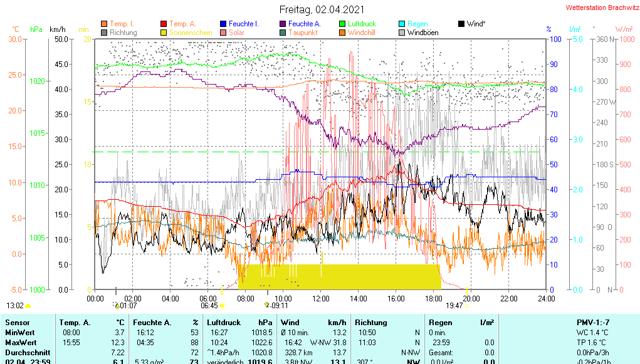Click the Windchill legend label
This screenshot has height=364, width=640.
tap(361, 33)
